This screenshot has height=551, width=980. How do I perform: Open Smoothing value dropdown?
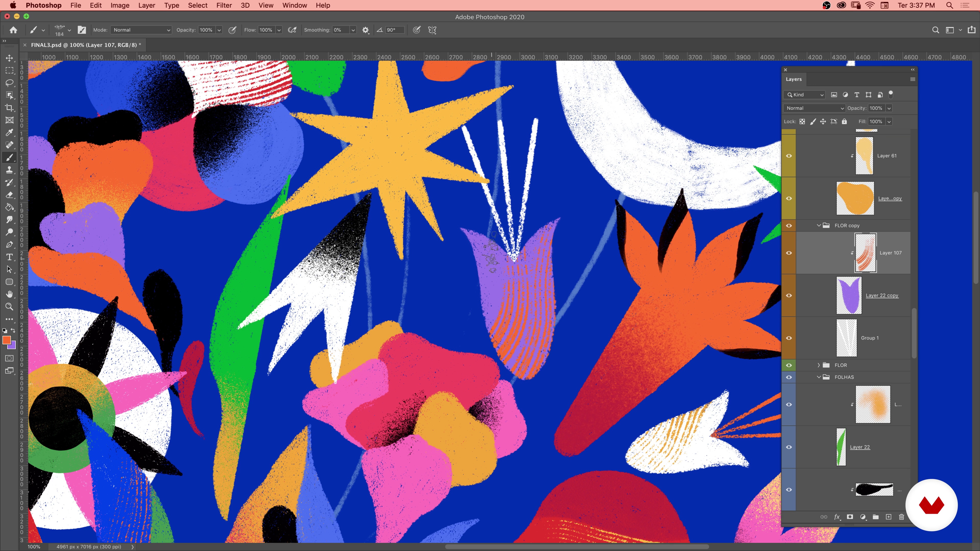pos(353,30)
